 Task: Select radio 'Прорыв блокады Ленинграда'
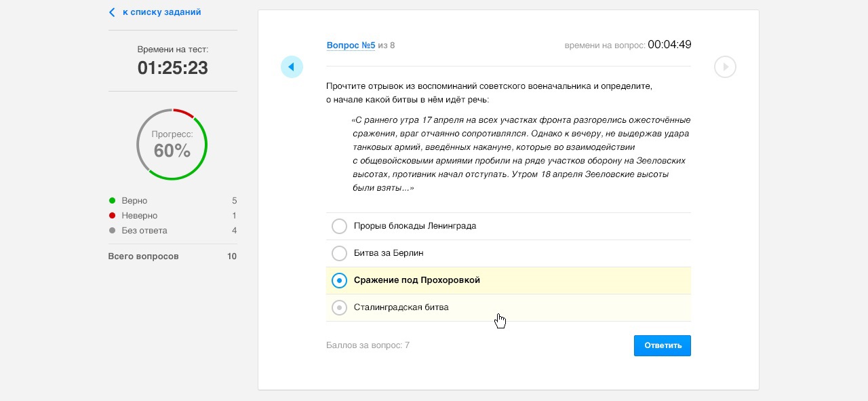[x=339, y=226]
